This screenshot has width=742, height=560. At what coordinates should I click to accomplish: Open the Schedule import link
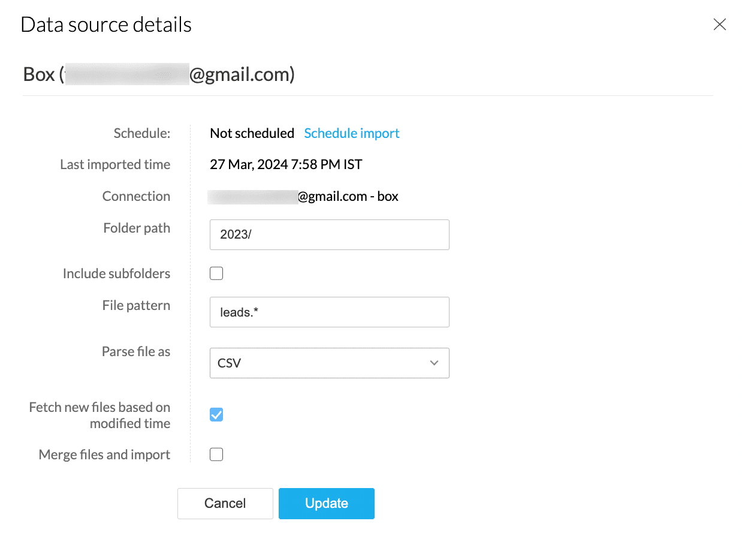pos(351,133)
